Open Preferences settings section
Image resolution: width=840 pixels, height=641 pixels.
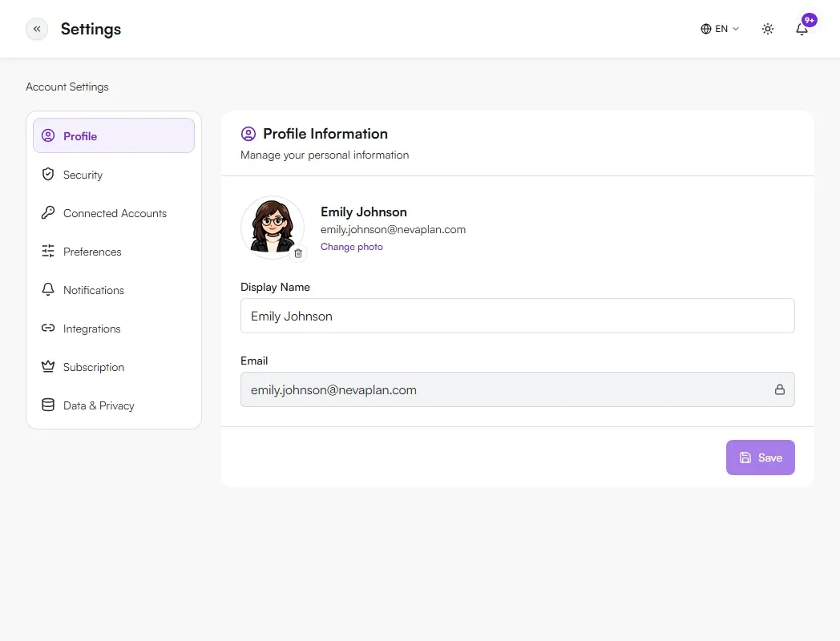click(114, 252)
